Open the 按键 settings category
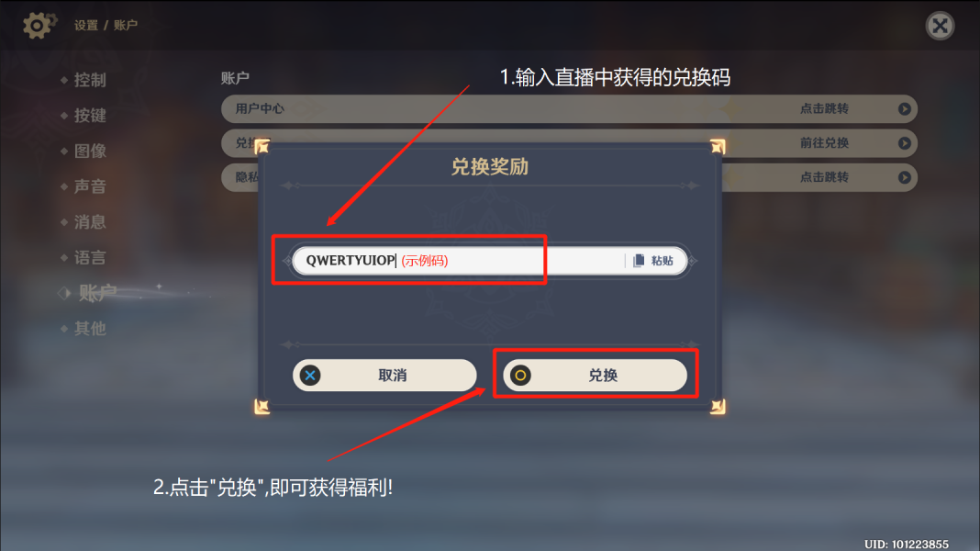This screenshot has width=980, height=551. click(90, 116)
